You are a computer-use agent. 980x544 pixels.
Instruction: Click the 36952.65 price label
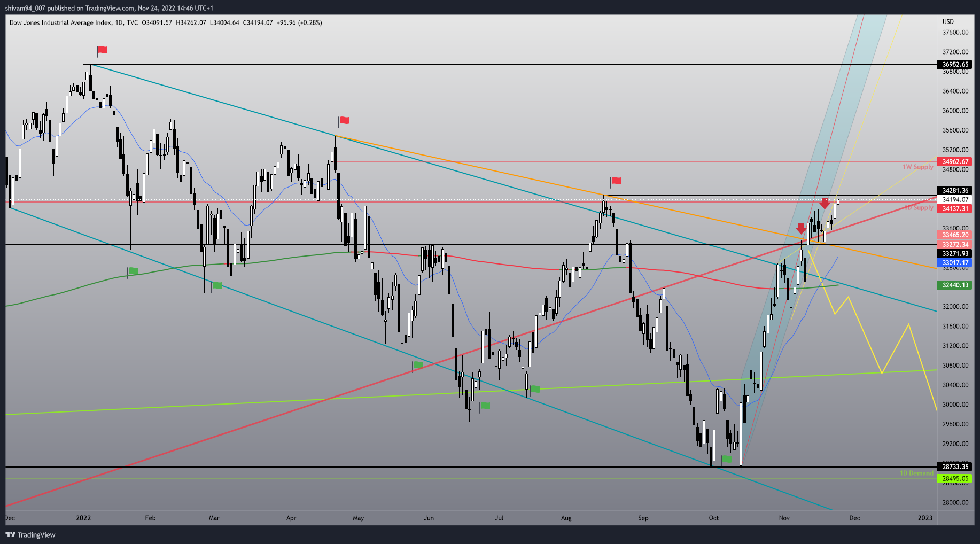[x=955, y=64]
